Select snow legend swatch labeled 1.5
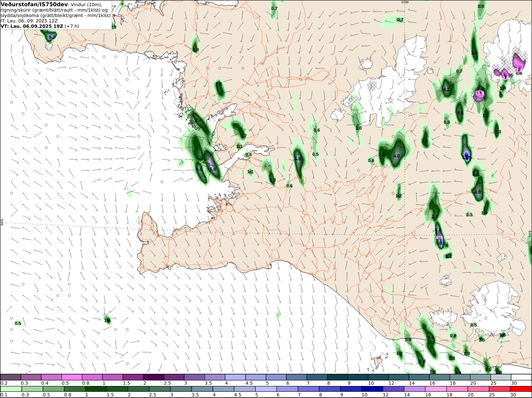This screenshot has height=398, width=532. pos(133,377)
